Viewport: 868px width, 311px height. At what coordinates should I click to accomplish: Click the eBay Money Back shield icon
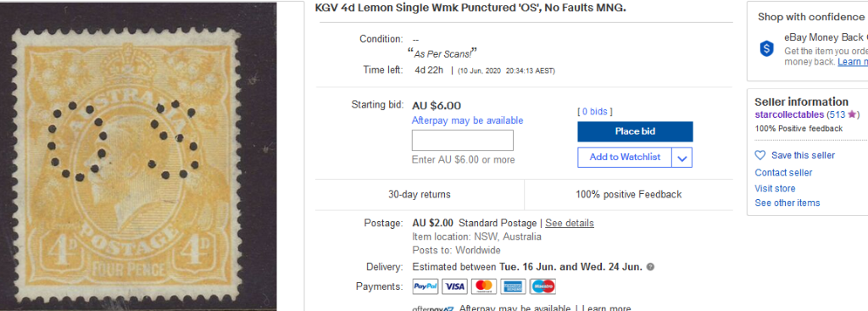766,48
